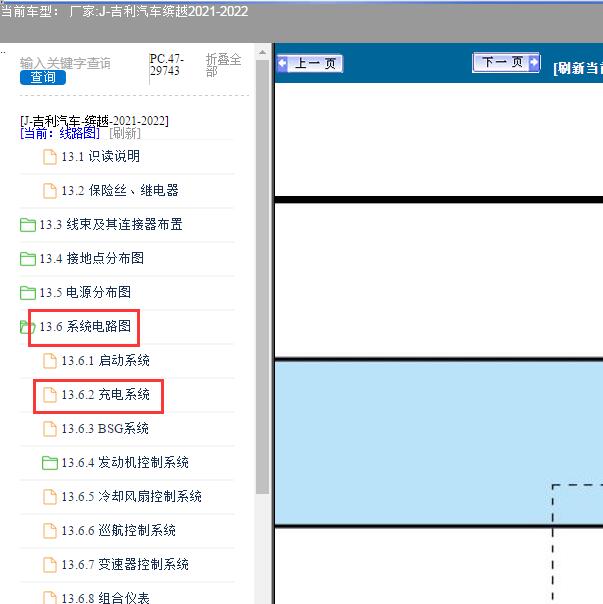The height and width of the screenshot is (604, 603).
Task: Expand 13.6.4 发动机控制系统 folder
Action: (125, 462)
